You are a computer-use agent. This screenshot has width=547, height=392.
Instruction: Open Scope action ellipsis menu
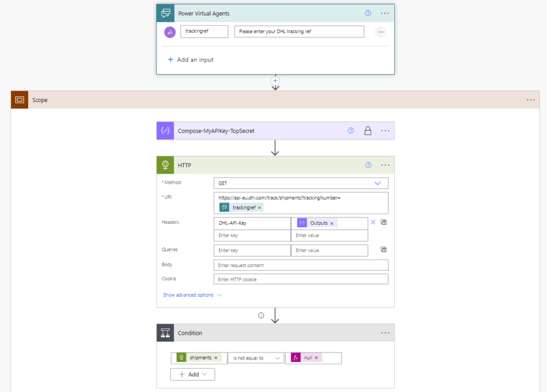click(530, 100)
